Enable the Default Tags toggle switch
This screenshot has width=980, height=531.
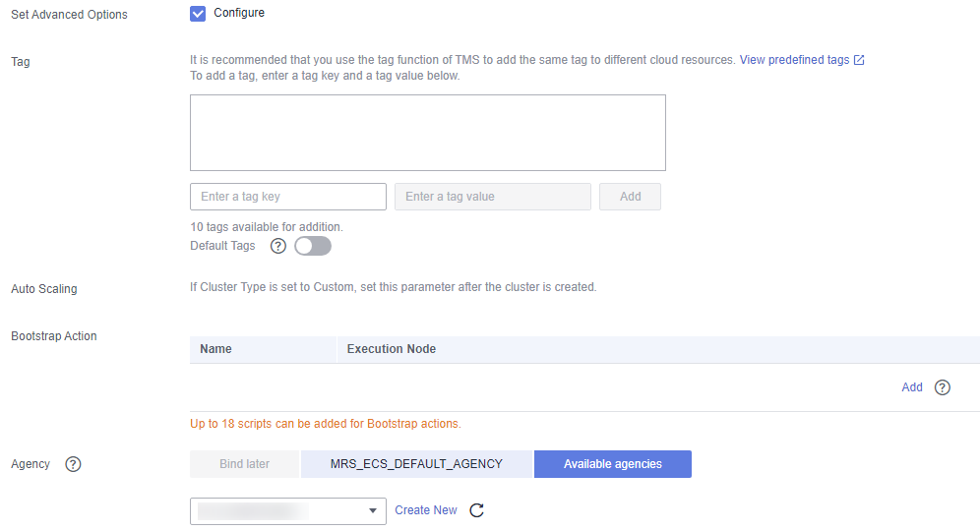313,246
